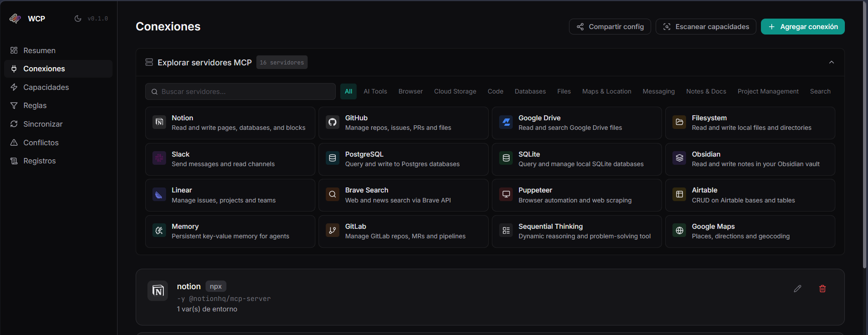The image size is (868, 335).
Task: Click the Google Drive server icon
Action: [506, 122]
